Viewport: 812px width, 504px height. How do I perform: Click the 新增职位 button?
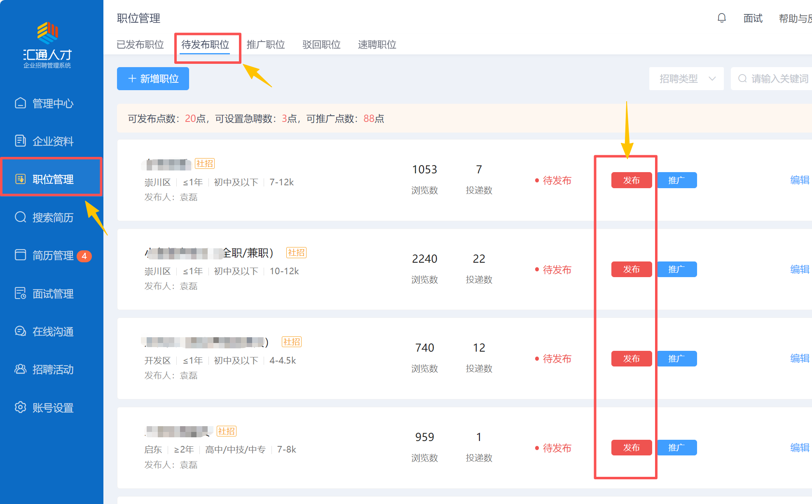click(153, 79)
